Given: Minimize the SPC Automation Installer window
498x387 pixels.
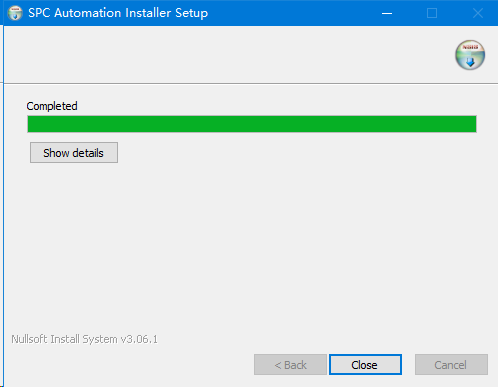Looking at the screenshot, I should 387,13.
